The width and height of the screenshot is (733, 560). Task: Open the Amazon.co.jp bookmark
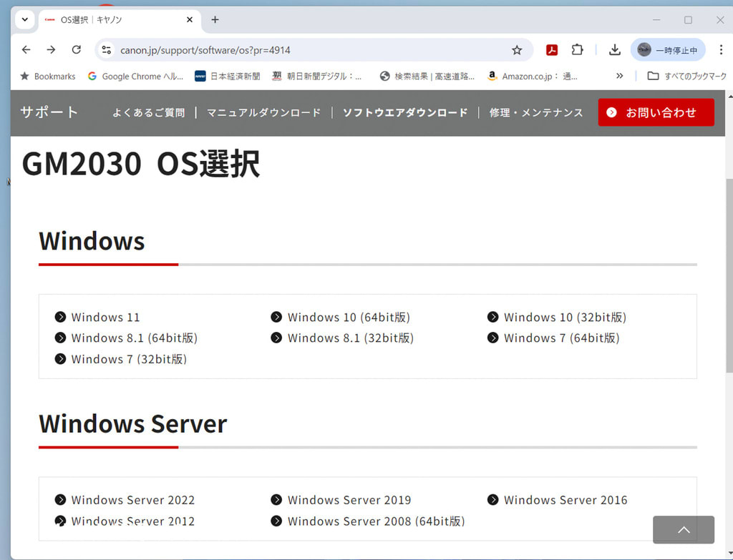click(x=533, y=76)
